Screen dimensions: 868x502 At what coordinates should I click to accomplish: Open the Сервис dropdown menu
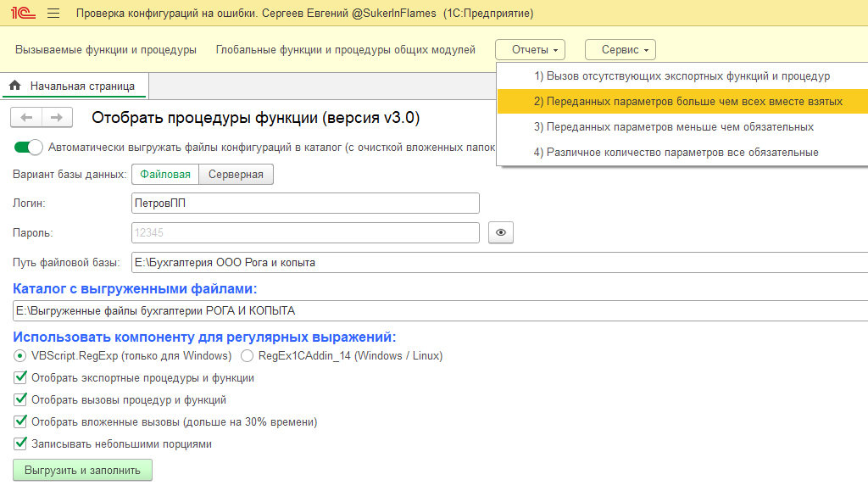point(620,50)
